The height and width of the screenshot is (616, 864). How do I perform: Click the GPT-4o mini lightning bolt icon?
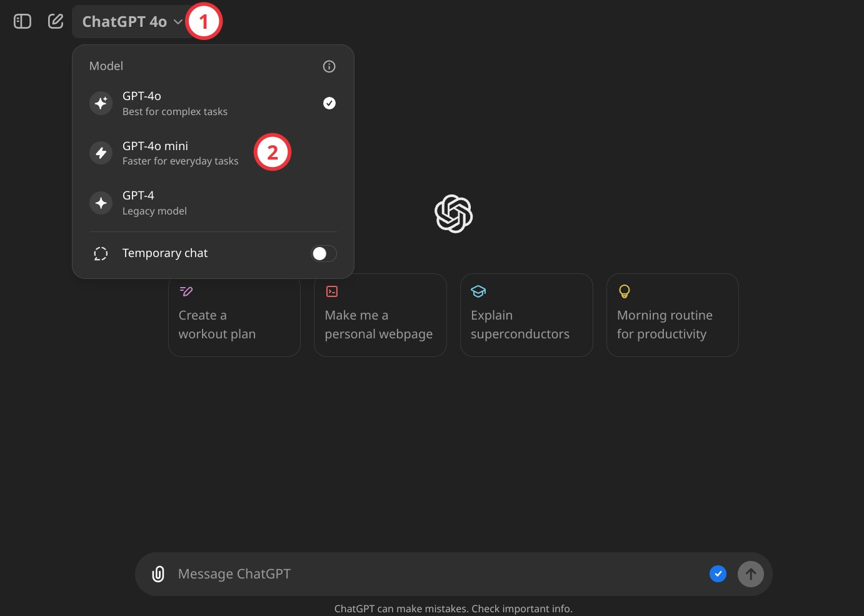click(x=101, y=153)
